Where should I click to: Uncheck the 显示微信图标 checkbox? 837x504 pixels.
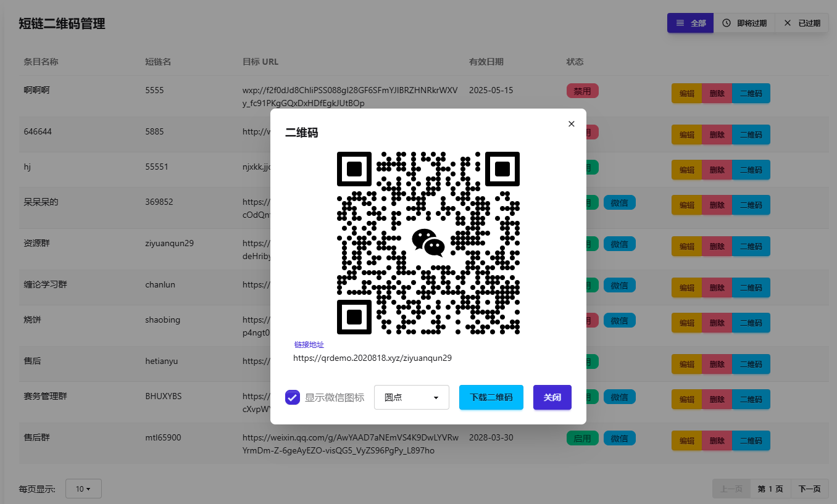pos(293,397)
